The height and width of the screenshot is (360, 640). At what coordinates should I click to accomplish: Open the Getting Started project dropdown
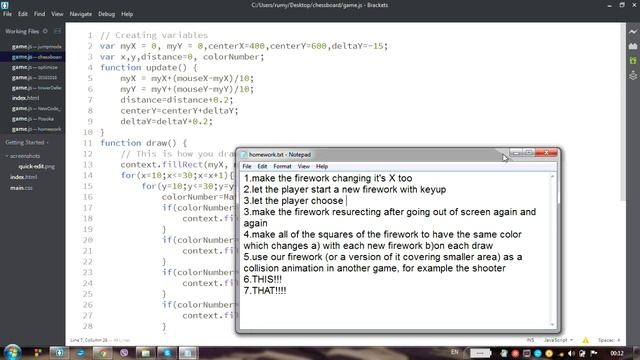27,142
